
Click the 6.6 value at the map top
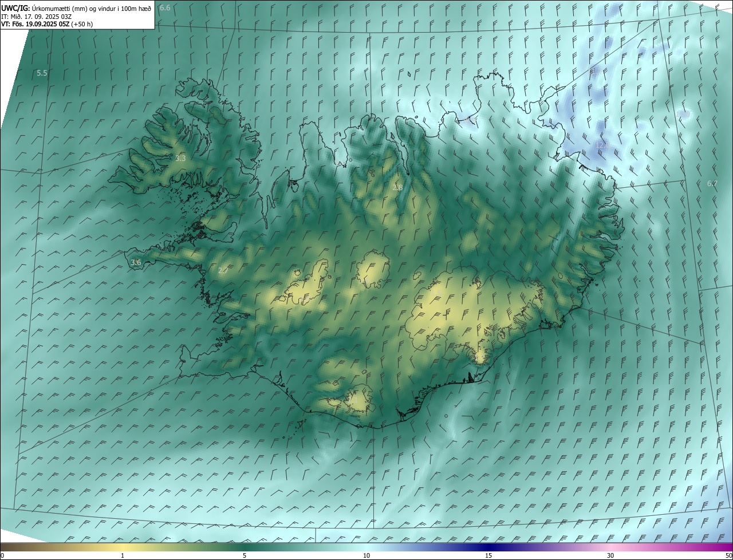165,7
